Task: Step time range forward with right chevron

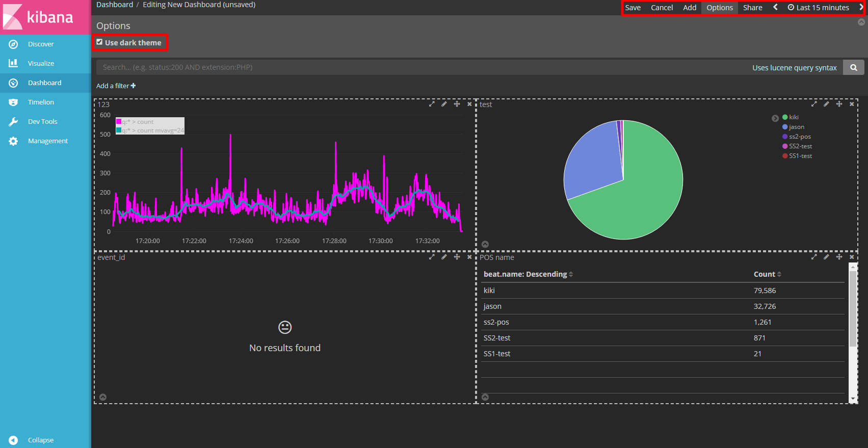Action: point(861,7)
